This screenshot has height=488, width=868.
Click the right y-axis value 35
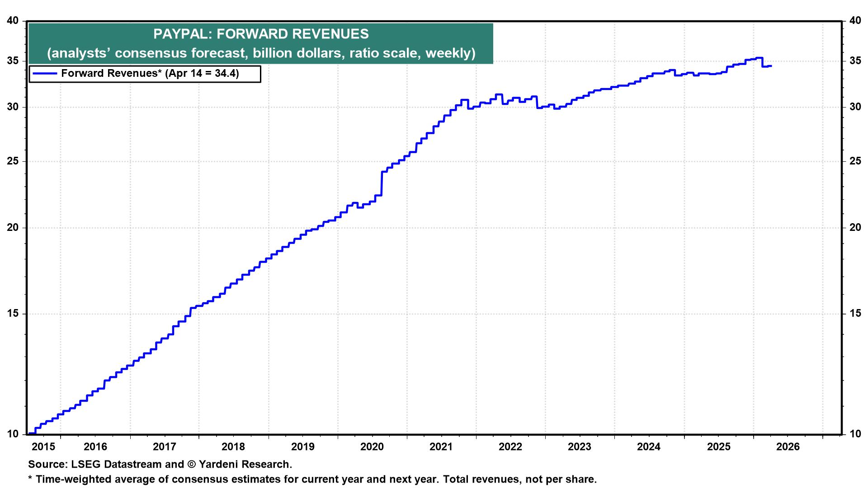tap(855, 61)
